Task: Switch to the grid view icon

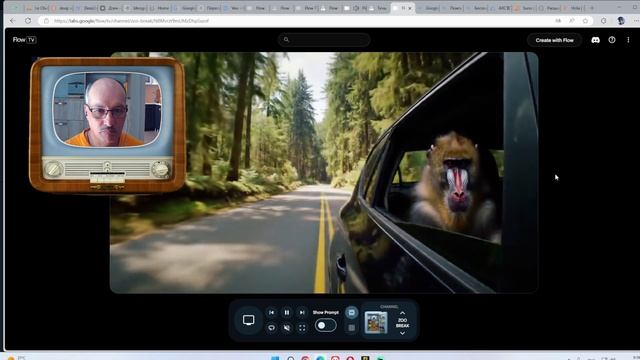Action: point(351,328)
